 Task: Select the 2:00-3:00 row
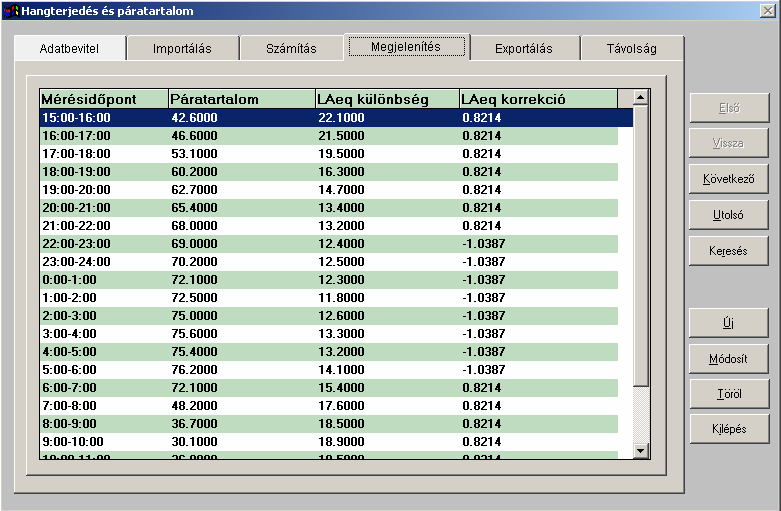pos(329,316)
